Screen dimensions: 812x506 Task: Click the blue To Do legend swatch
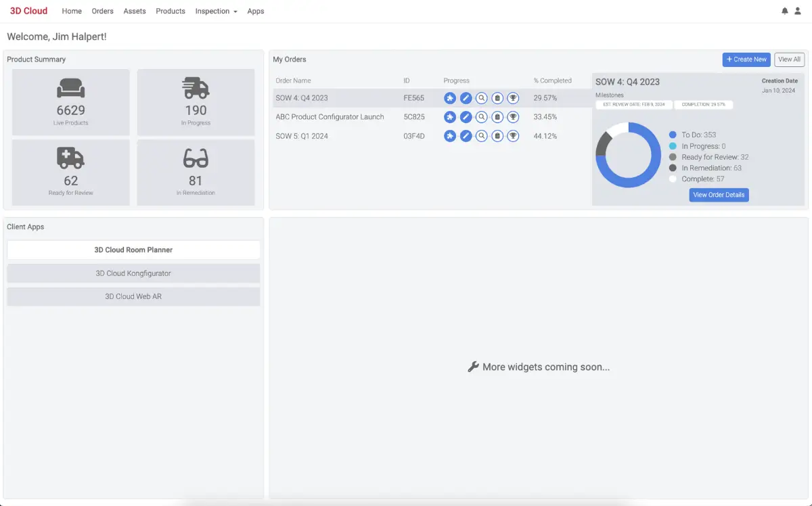(673, 135)
